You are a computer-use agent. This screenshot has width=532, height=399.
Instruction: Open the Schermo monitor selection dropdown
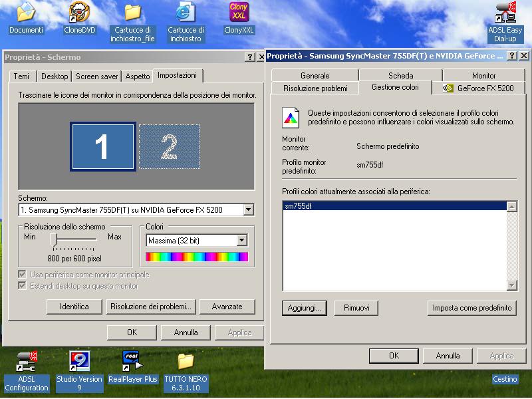coord(248,209)
